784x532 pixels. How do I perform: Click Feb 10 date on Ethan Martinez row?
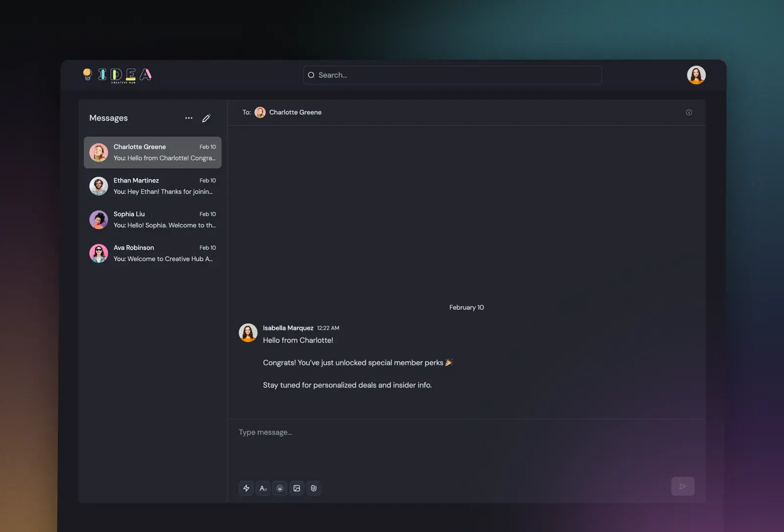pyautogui.click(x=208, y=180)
